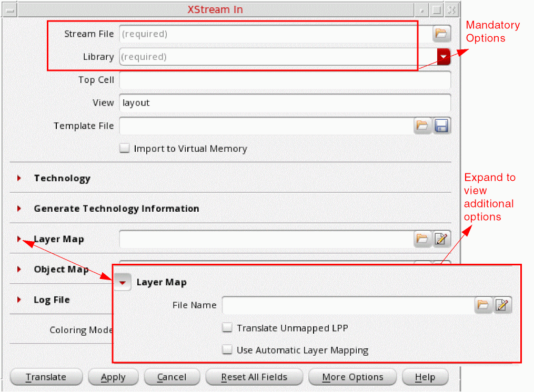Screen dimensions: 534x392
Task: Click the Translate button
Action: pos(46,377)
